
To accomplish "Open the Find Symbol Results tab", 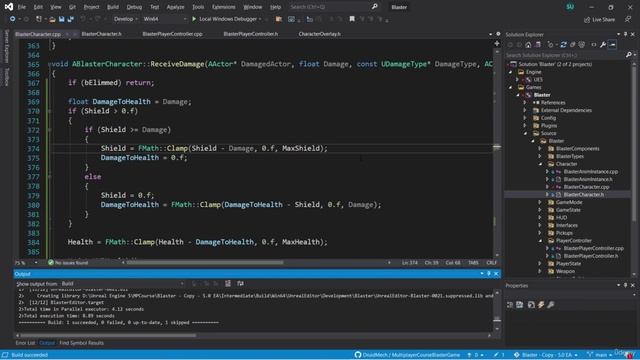I will coord(81,343).
